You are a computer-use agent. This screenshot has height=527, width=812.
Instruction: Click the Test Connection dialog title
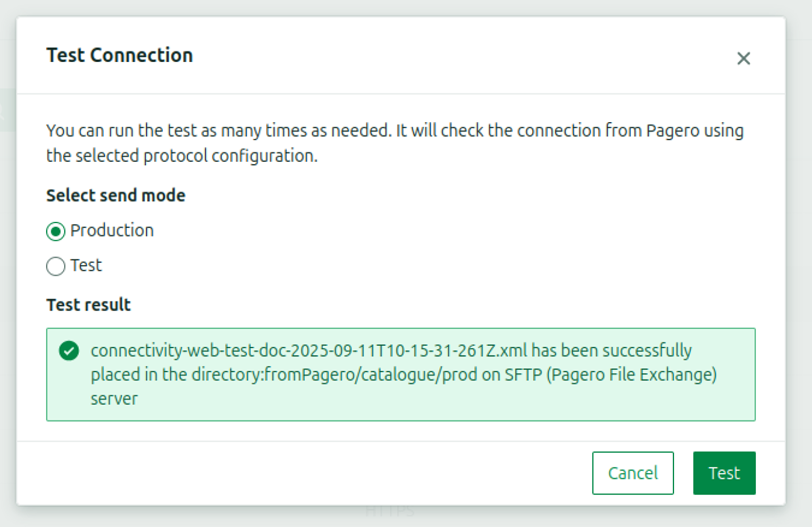(x=120, y=55)
